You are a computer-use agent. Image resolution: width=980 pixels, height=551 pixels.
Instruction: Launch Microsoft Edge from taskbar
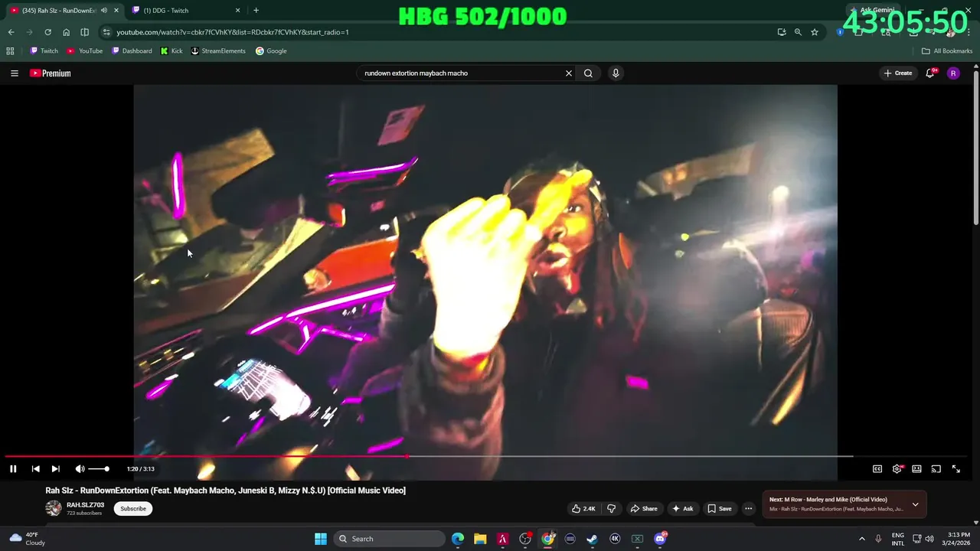pos(458,539)
